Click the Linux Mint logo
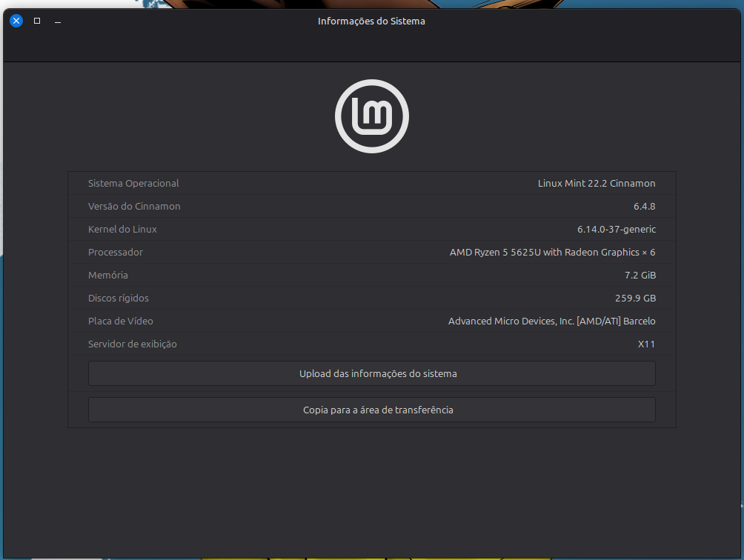 pyautogui.click(x=372, y=116)
